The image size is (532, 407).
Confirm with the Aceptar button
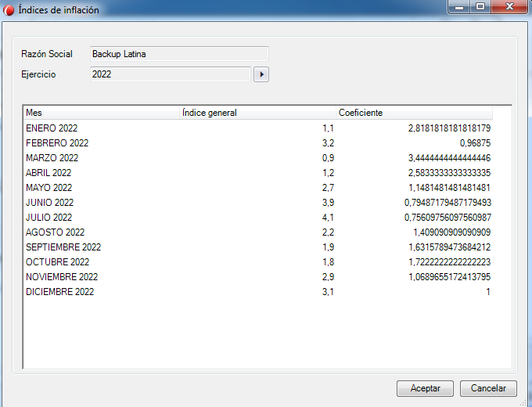425,388
